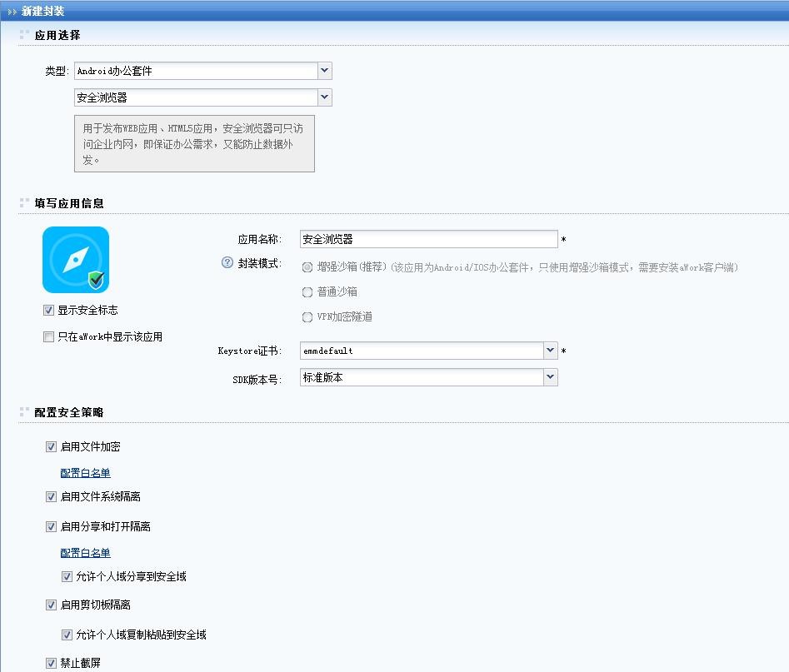Viewport: 789px width, 672px height.
Task: Disable 启用分享和打开隔离 checkbox
Action: tap(52, 527)
